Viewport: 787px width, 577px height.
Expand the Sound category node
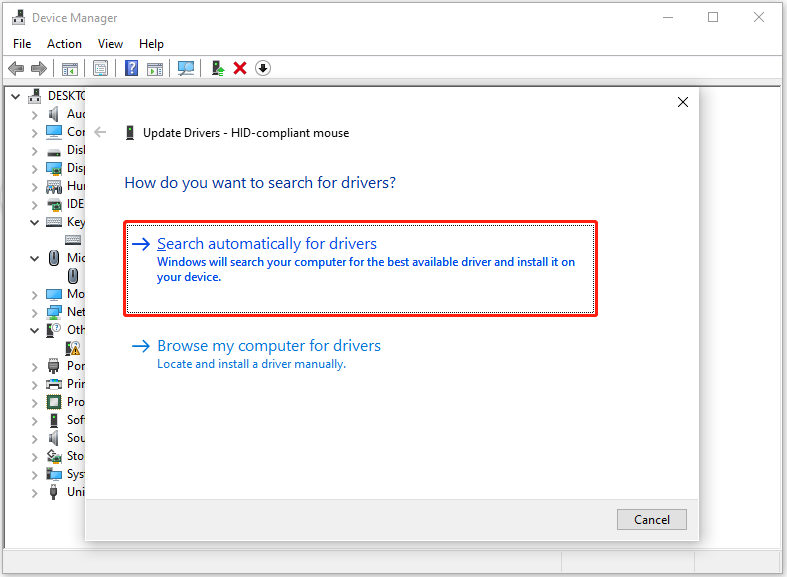pos(34,439)
